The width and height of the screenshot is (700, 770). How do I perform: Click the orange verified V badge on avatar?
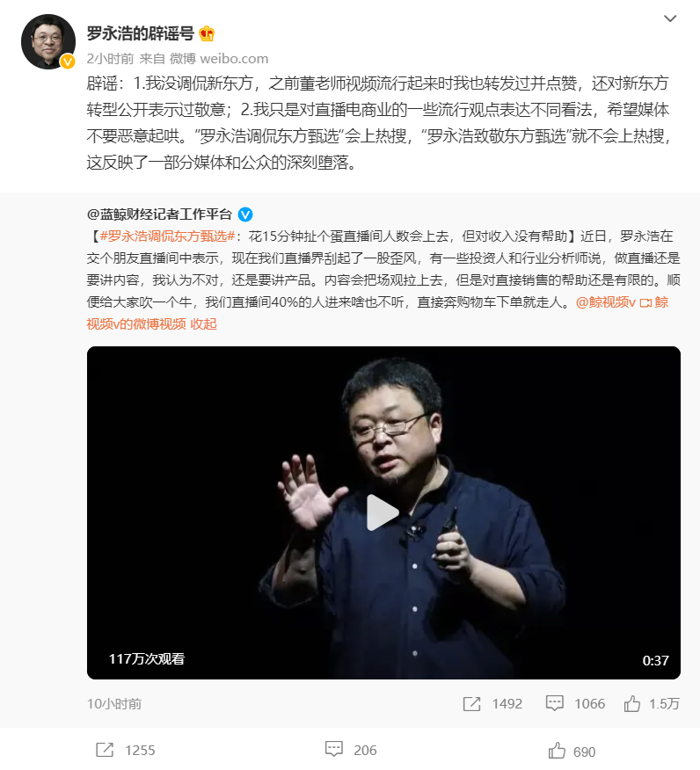tap(68, 62)
